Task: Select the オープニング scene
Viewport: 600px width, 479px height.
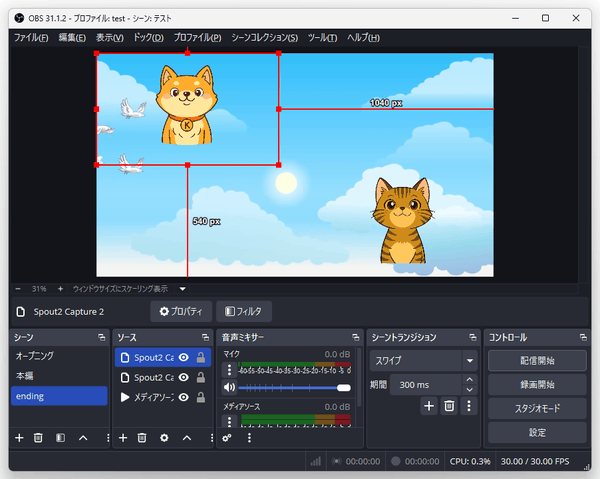Action: tap(35, 356)
